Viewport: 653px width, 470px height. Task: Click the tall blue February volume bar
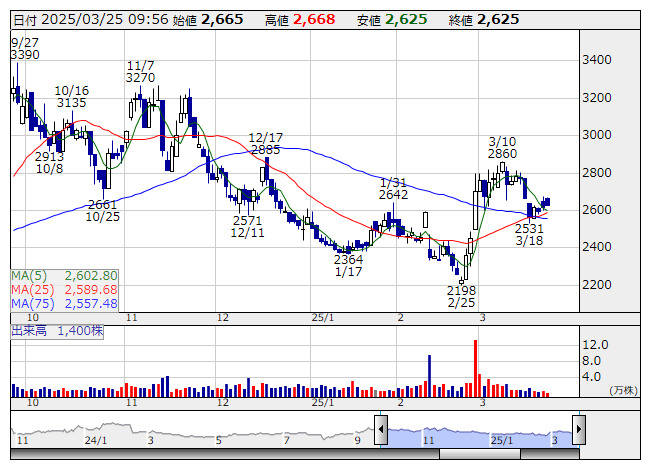pos(429,376)
